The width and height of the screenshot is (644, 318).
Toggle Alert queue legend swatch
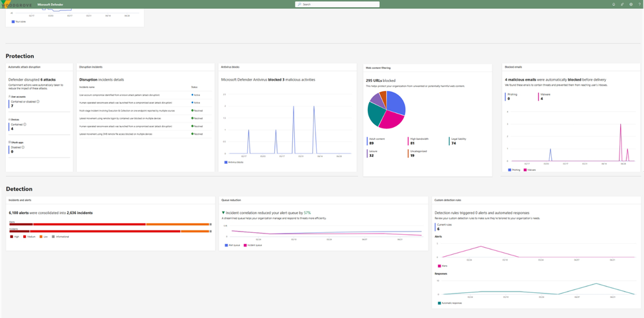[226, 245]
